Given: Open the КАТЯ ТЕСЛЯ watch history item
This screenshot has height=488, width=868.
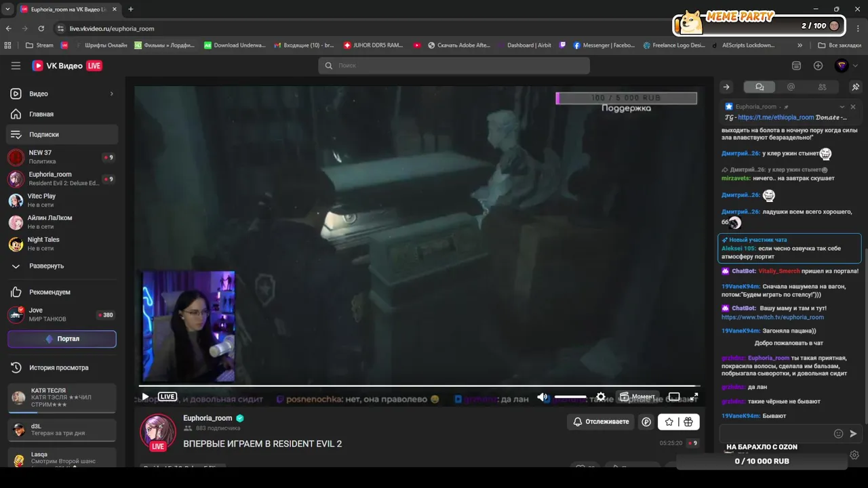Looking at the screenshot, I should [x=62, y=399].
